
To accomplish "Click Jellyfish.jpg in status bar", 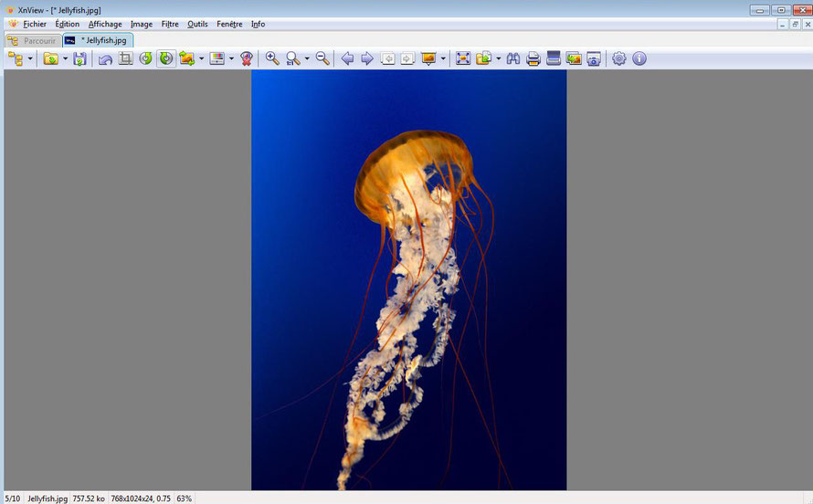I will (x=48, y=499).
